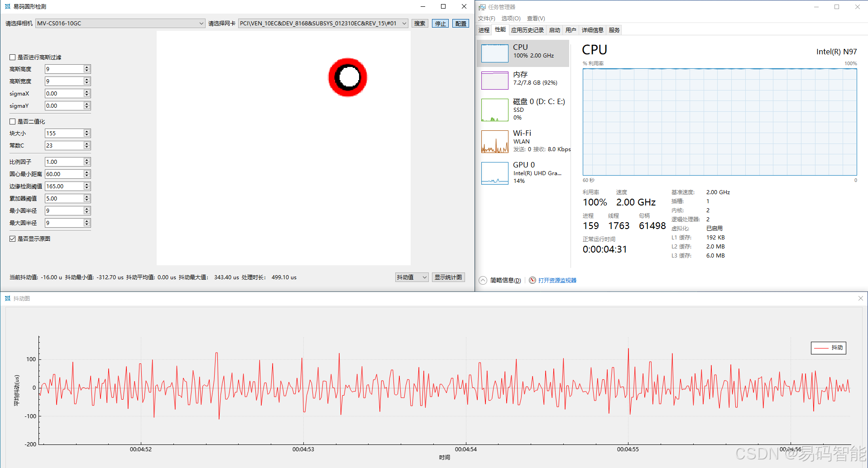Select the 磁盘 0 disk thumbnail graph
Screen dimensions: 868x468
(x=494, y=110)
